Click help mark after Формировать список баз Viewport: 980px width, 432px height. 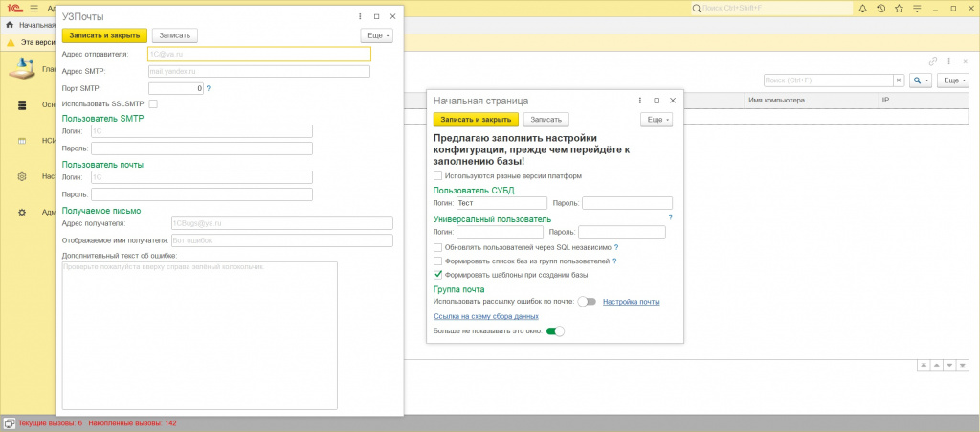[x=614, y=261]
